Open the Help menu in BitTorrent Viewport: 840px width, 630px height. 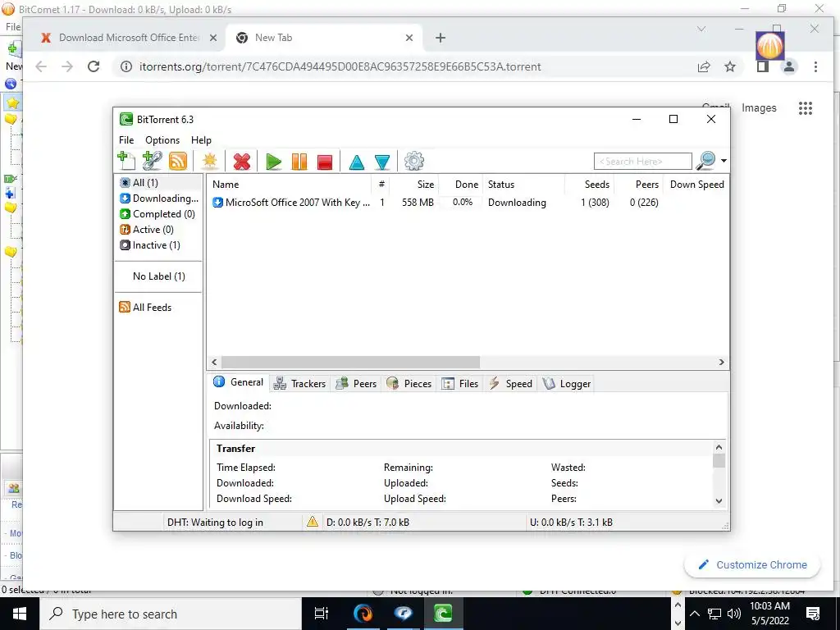pyautogui.click(x=201, y=139)
